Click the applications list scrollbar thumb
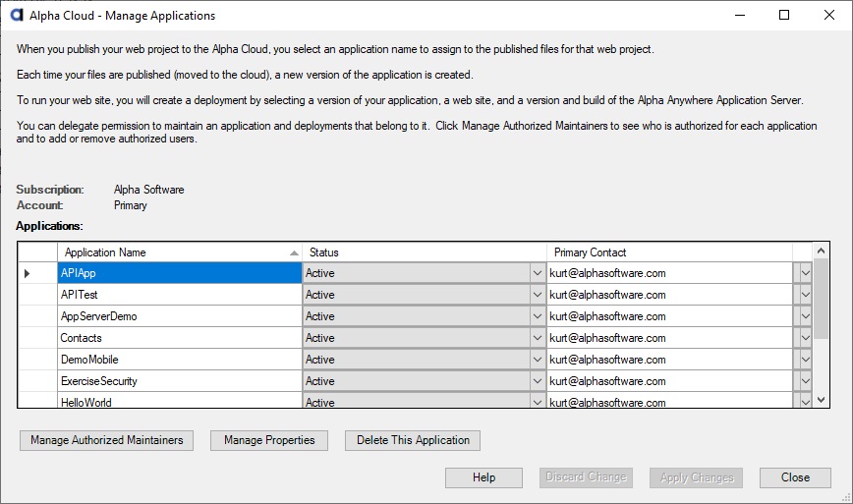This screenshot has height=504, width=853. (821, 298)
